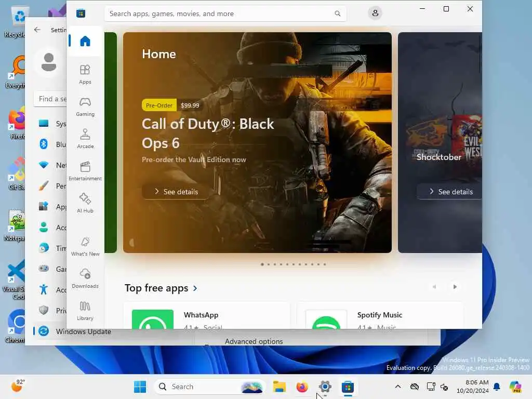Screen dimensions: 532x399
Task: Open the AI Hub section
Action: pos(85,203)
